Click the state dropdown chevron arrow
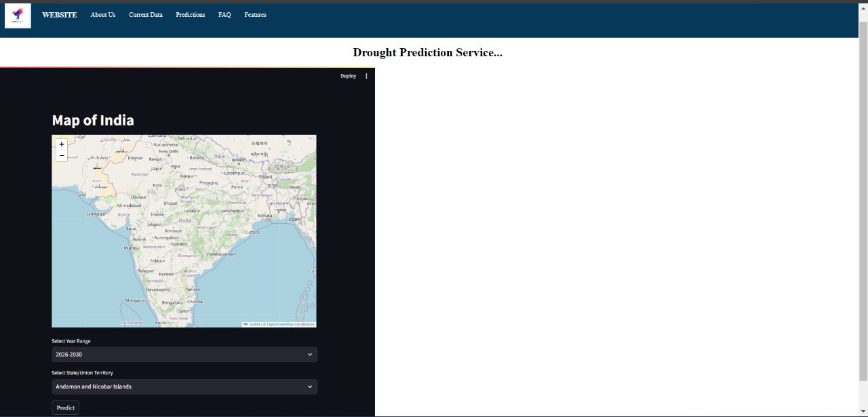The image size is (868, 417). pyautogui.click(x=310, y=386)
